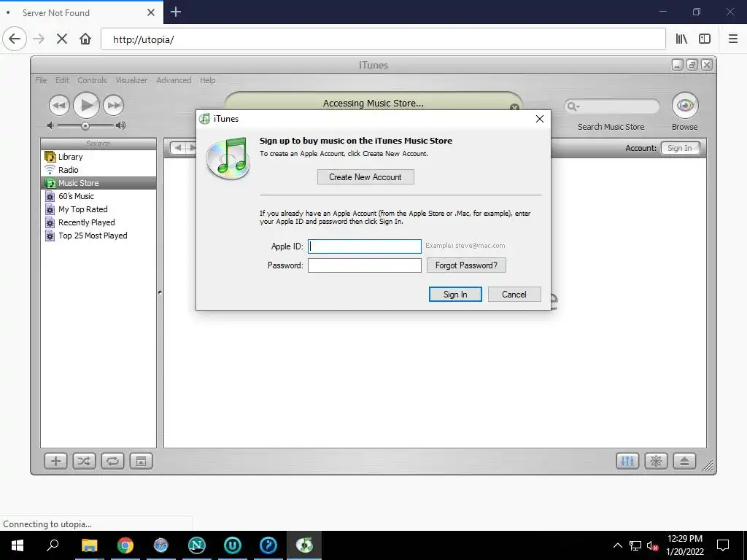This screenshot has height=560, width=747.
Task: Open Google Chrome from the taskbar
Action: [x=125, y=545]
